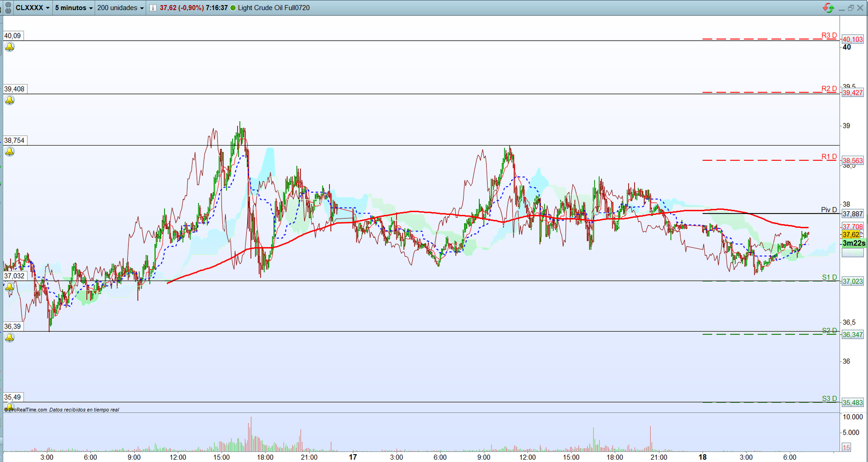Click the 10.000 volume scale label
The image size is (868, 462).
pyautogui.click(x=853, y=417)
